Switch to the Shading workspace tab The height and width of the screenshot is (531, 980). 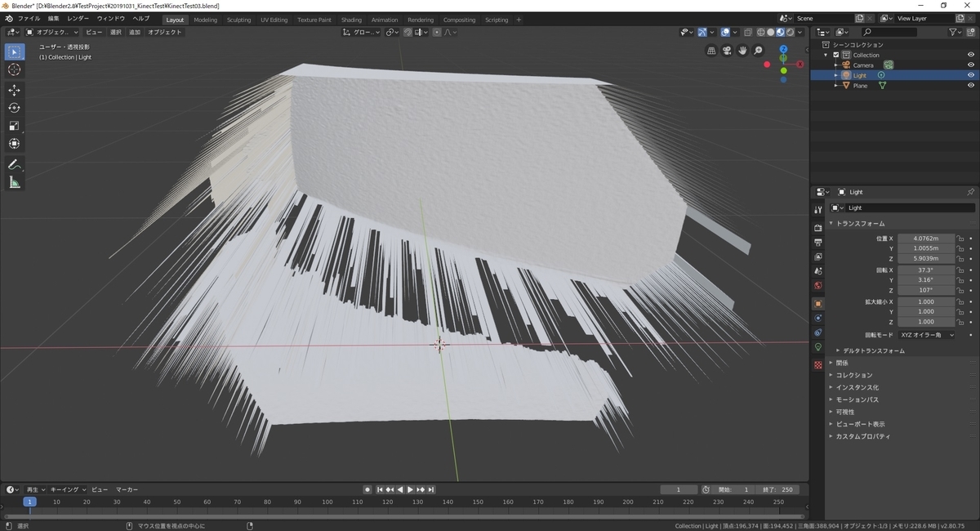pos(351,20)
